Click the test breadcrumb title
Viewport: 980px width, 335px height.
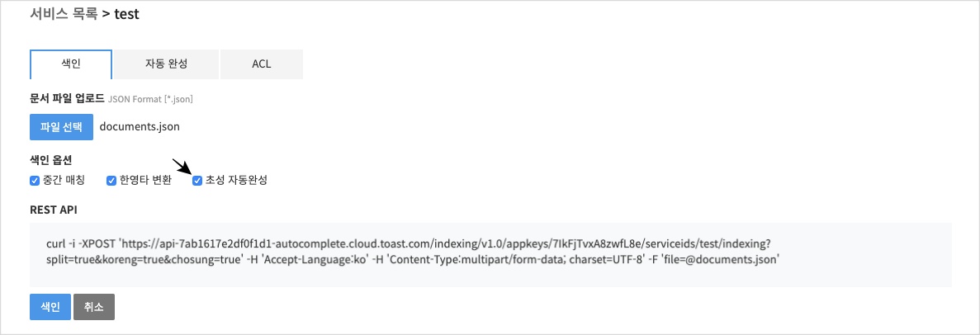[x=127, y=14]
